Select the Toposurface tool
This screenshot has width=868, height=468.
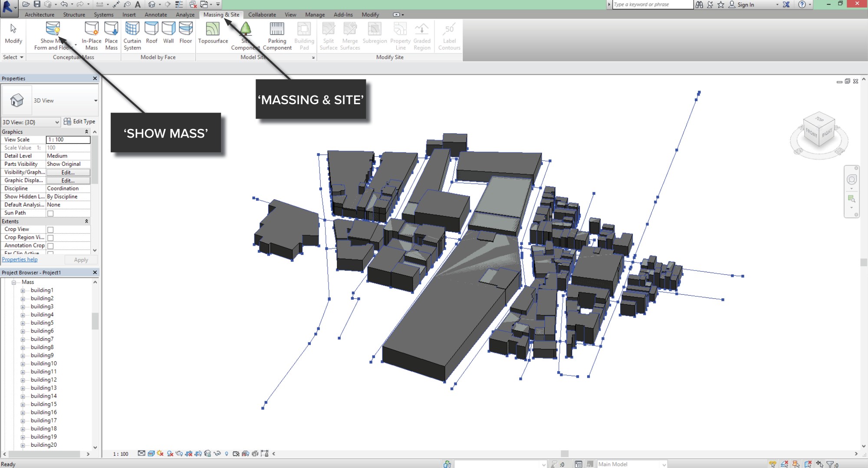coord(213,35)
